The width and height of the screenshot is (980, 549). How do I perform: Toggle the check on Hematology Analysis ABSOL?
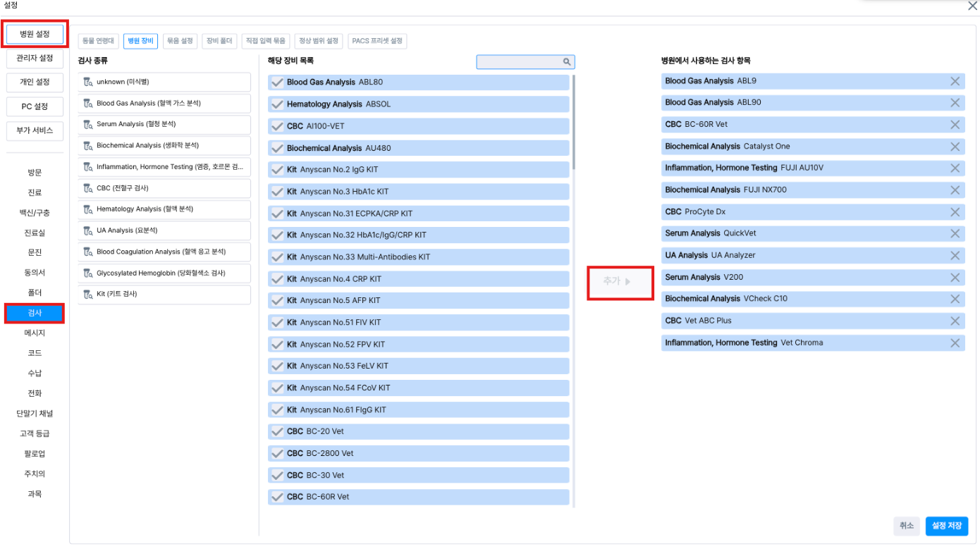[x=277, y=104]
